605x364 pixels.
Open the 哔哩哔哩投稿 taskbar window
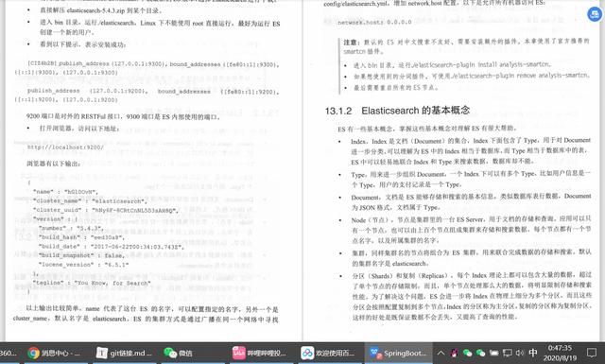[259, 353]
